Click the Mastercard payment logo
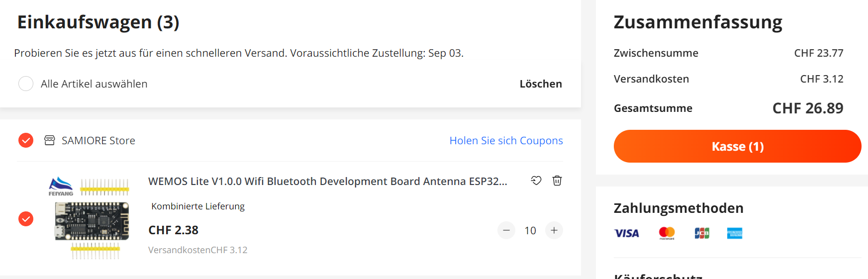 pos(667,233)
